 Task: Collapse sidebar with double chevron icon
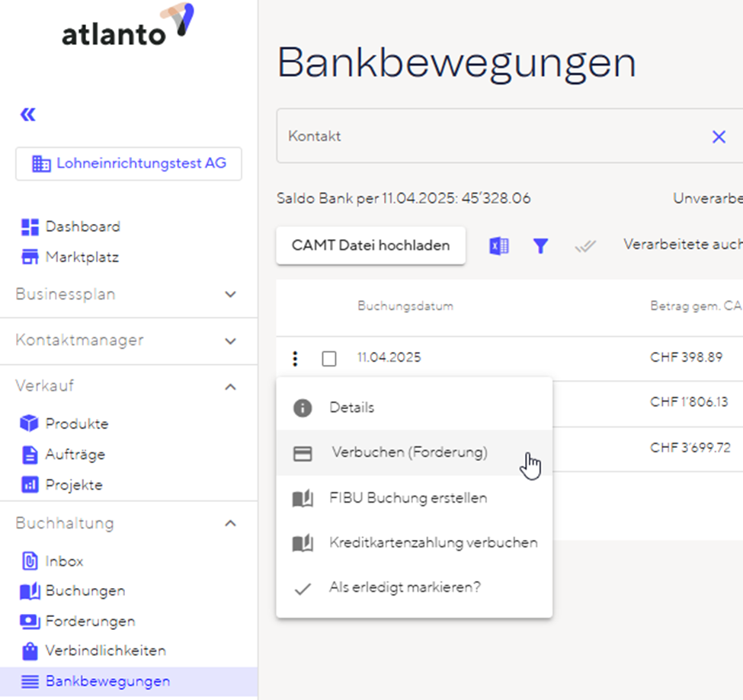[x=28, y=115]
